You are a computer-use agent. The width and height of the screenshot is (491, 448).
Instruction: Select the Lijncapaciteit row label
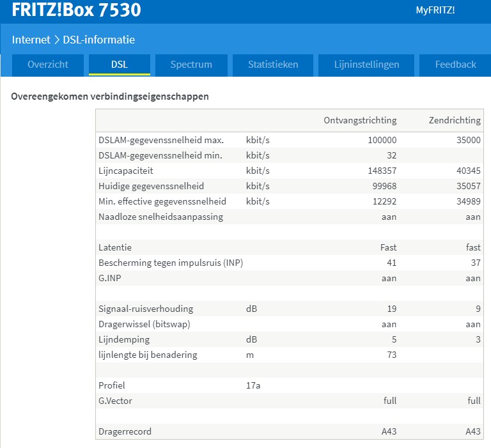pos(126,171)
